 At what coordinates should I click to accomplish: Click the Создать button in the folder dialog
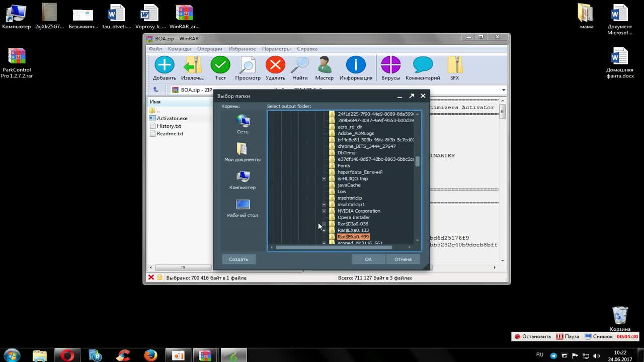pyautogui.click(x=238, y=259)
